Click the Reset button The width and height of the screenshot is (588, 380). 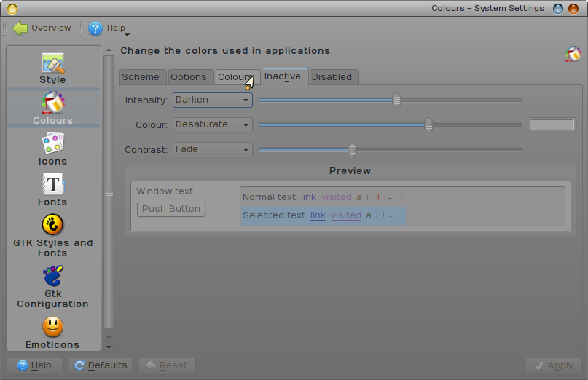tap(167, 365)
